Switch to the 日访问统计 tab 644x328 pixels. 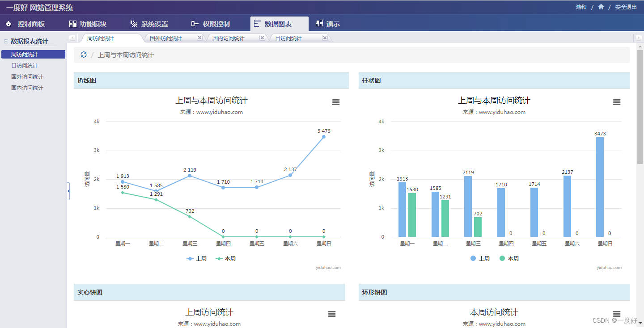pyautogui.click(x=288, y=38)
